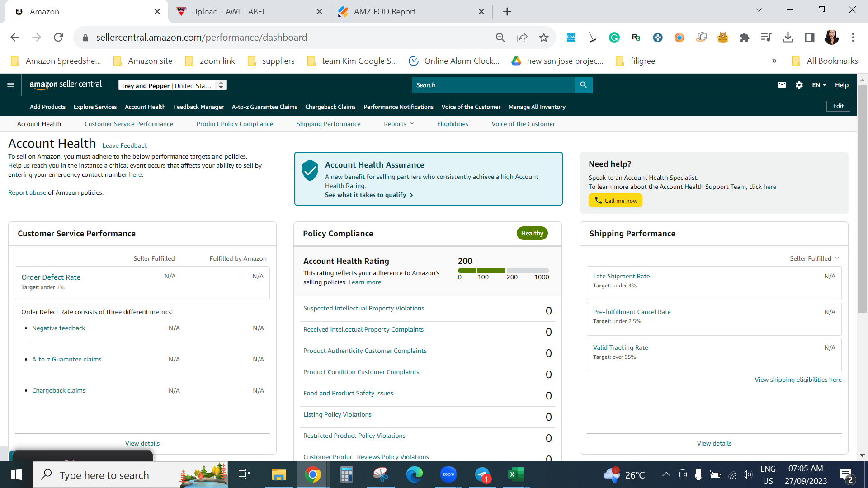The image size is (868, 488).
Task: Open Chargeback Claims in the top navigation
Action: (330, 107)
